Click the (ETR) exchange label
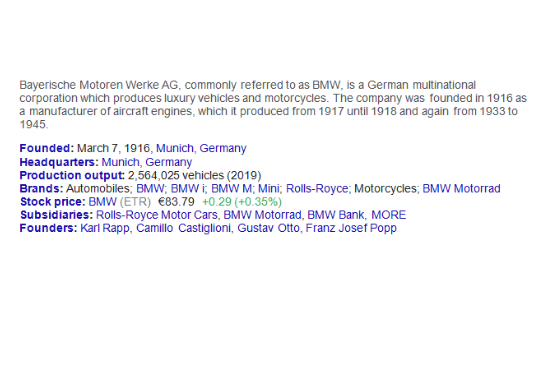The width and height of the screenshot is (550, 370). (x=135, y=202)
